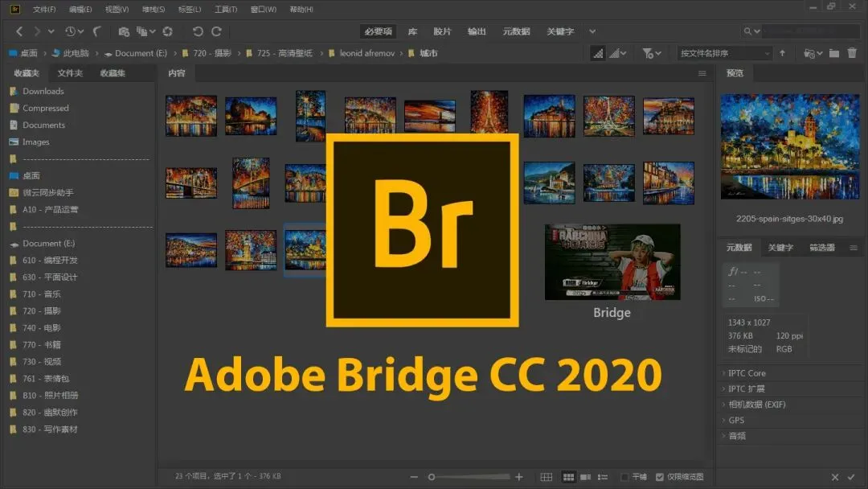Click the search input field
The width and height of the screenshot is (868, 489).
[811, 31]
